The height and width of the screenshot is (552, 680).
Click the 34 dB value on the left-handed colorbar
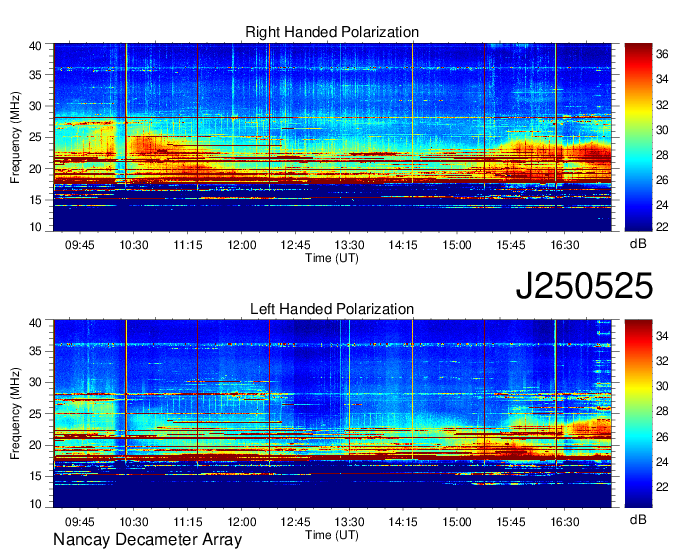(x=662, y=335)
